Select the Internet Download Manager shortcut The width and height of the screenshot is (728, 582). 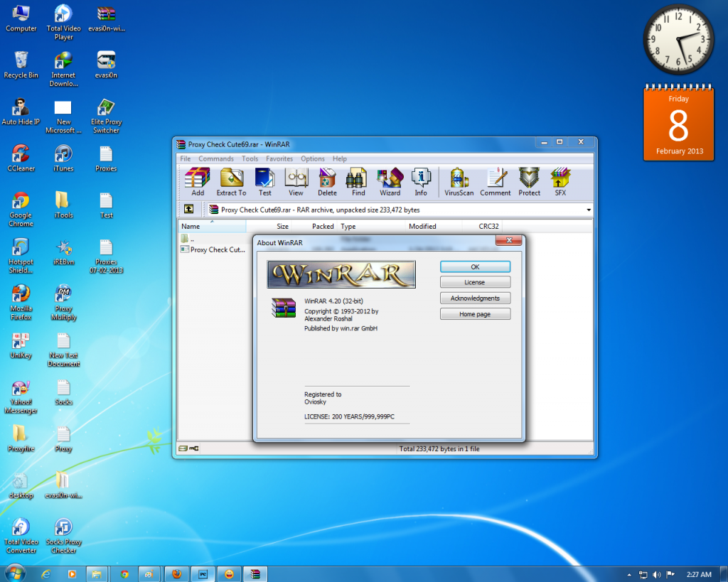(63, 69)
